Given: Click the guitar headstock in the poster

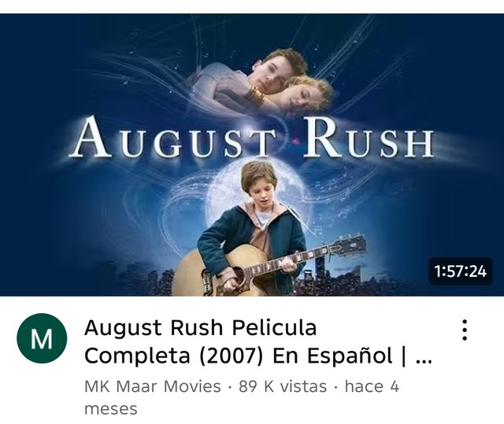Looking at the screenshot, I should tap(349, 245).
